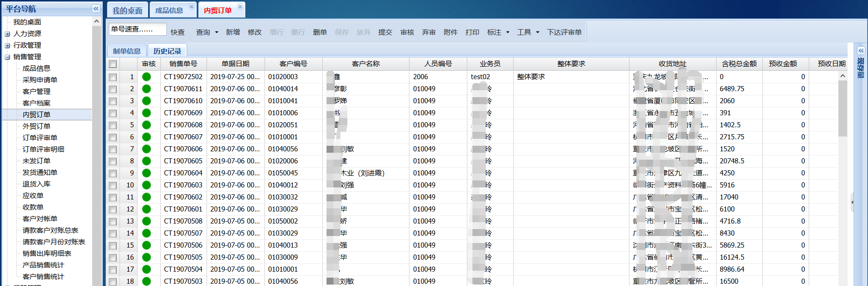
Task: Switch to the 我的桌面 tab
Action: [127, 11]
